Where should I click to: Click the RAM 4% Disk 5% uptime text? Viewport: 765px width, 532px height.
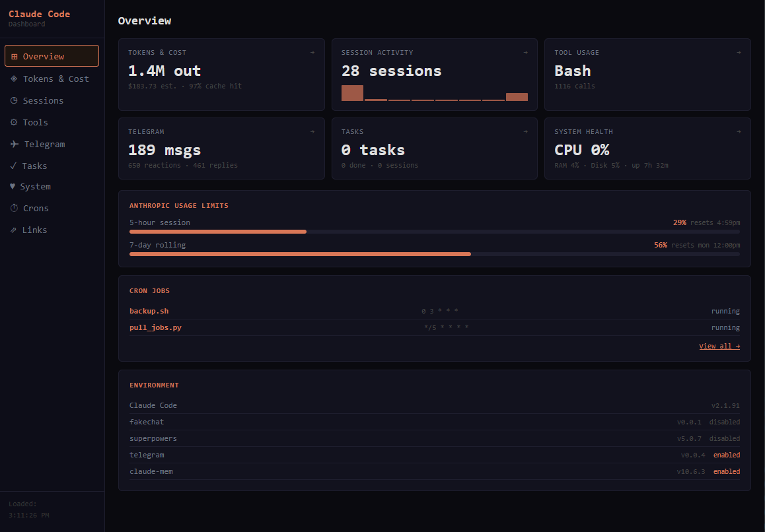click(611, 165)
